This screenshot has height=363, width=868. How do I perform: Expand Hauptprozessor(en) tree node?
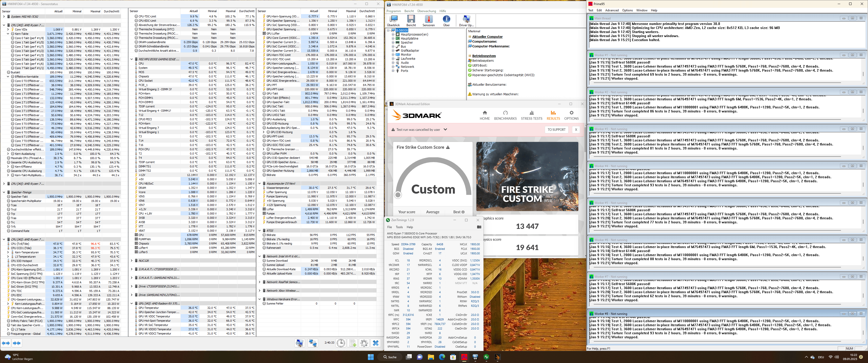coord(393,34)
